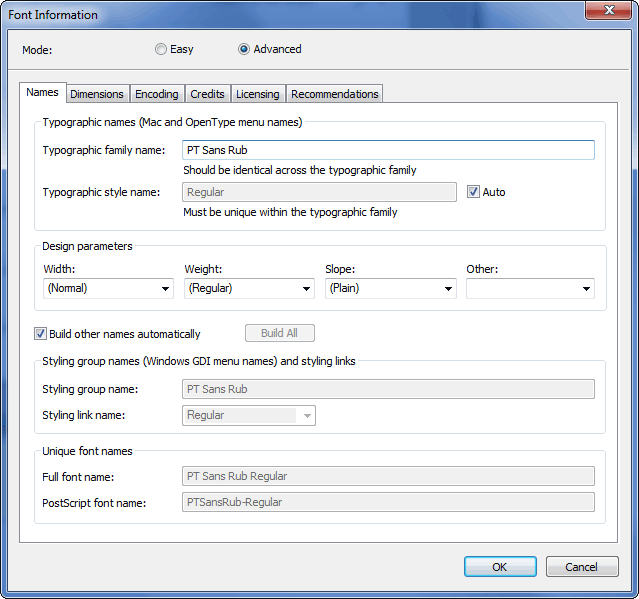639x599 pixels.
Task: Open the Other design parameter dropdown
Action: point(530,288)
